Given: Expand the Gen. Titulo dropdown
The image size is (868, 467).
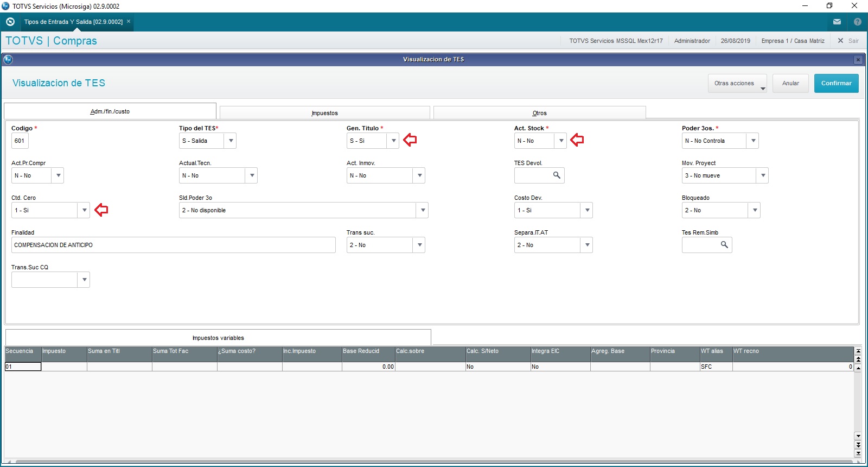Looking at the screenshot, I should coord(394,141).
